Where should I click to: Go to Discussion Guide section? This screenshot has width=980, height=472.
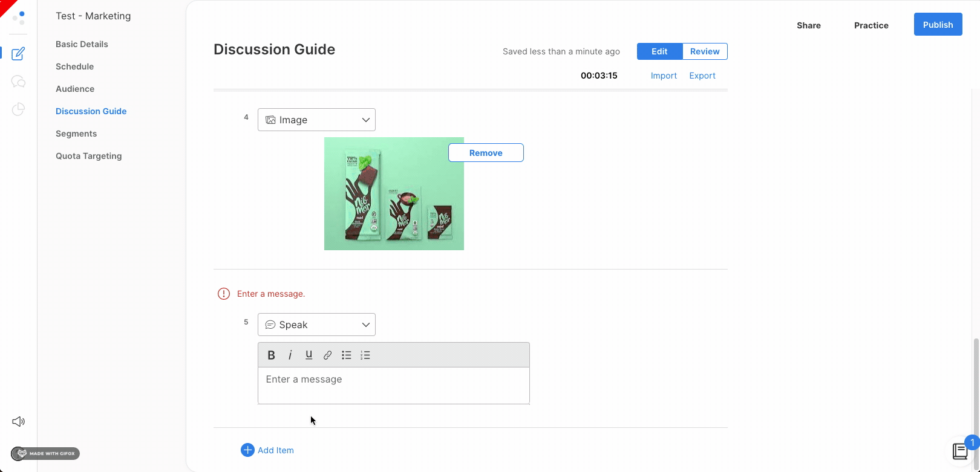91,111
